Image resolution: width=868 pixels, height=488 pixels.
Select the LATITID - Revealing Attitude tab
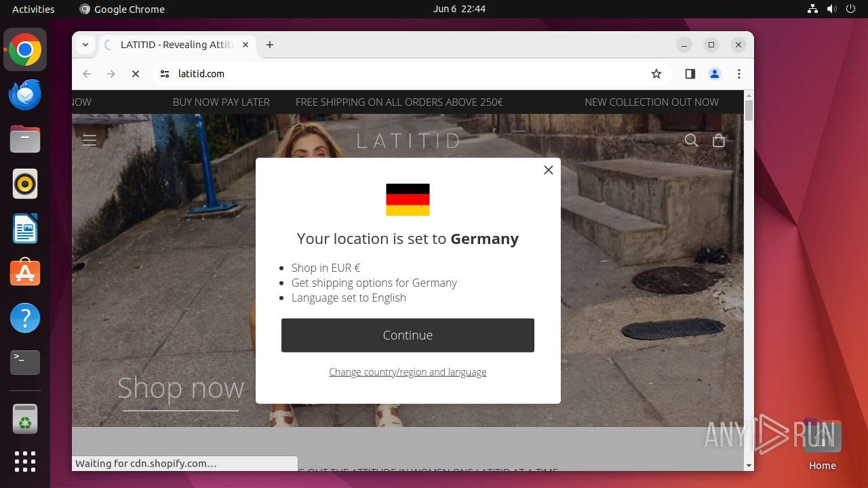pyautogui.click(x=176, y=45)
